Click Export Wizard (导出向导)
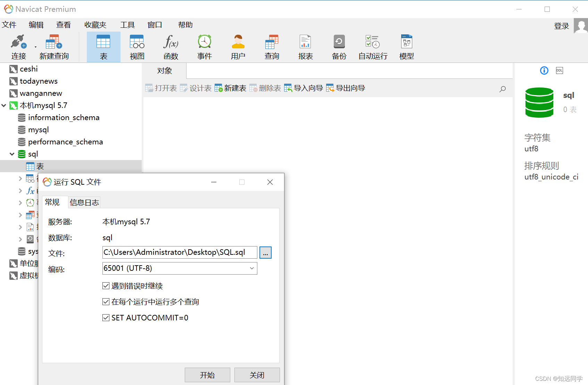 (x=346, y=88)
